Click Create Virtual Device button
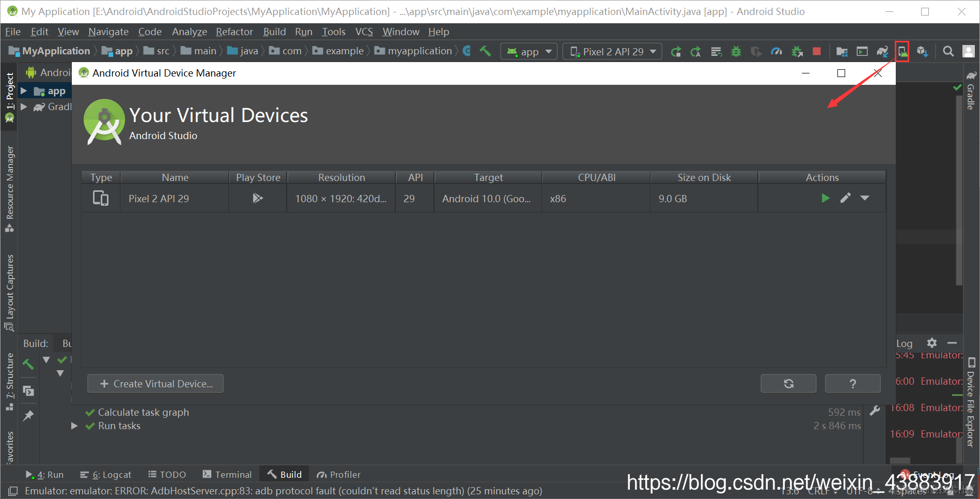 (x=155, y=384)
